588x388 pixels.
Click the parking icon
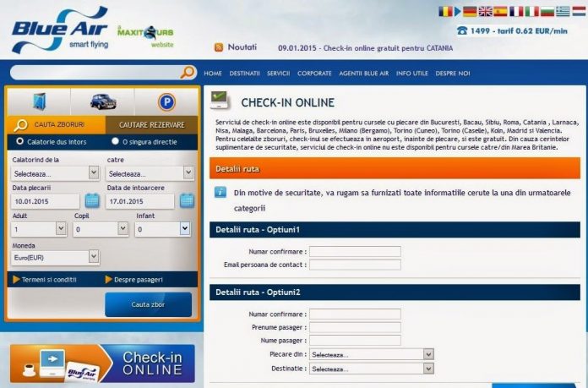[x=166, y=102]
